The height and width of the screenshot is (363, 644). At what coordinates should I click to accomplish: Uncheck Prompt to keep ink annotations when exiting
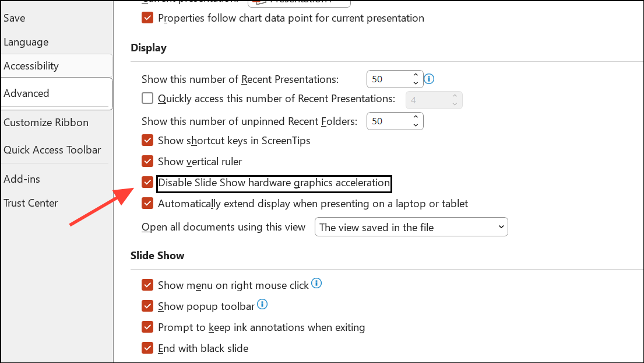coord(147,327)
